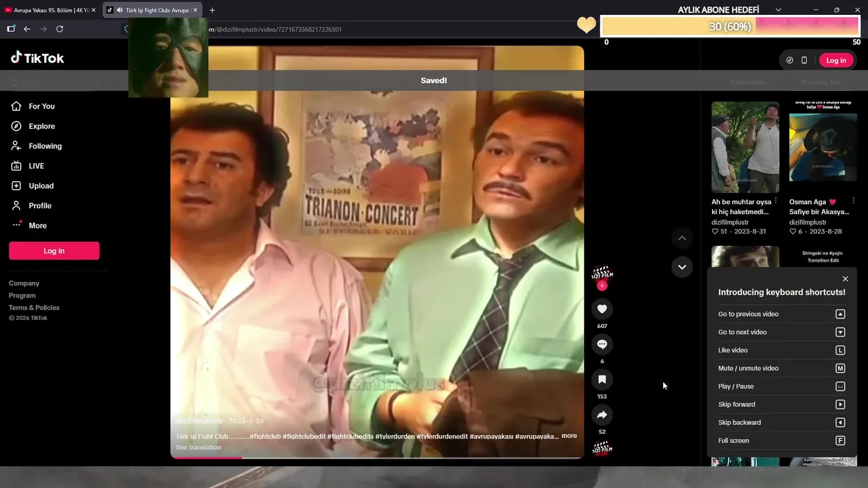The height and width of the screenshot is (488, 868).
Task: Click the M key icon for mute
Action: coord(840,368)
